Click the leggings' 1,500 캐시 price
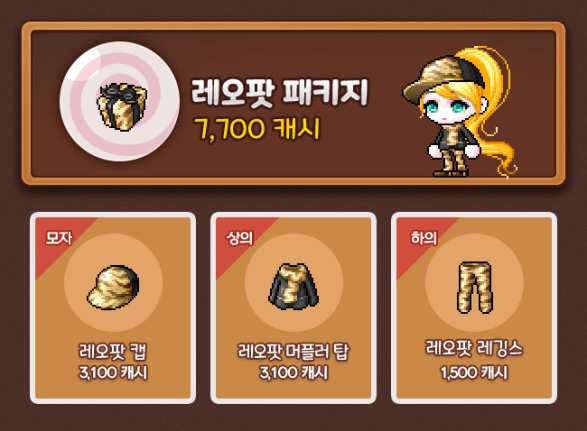This screenshot has width=587, height=431. (x=474, y=373)
